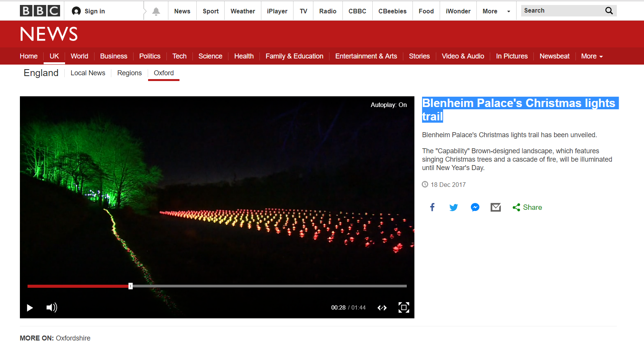Click the BBC logo
This screenshot has height=347, width=644.
tap(40, 11)
